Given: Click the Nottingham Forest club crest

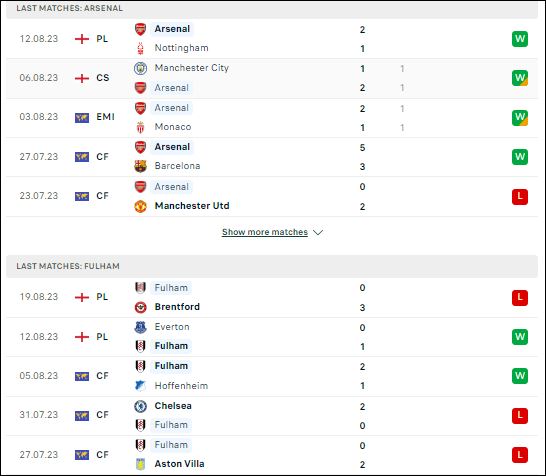Looking at the screenshot, I should (140, 48).
